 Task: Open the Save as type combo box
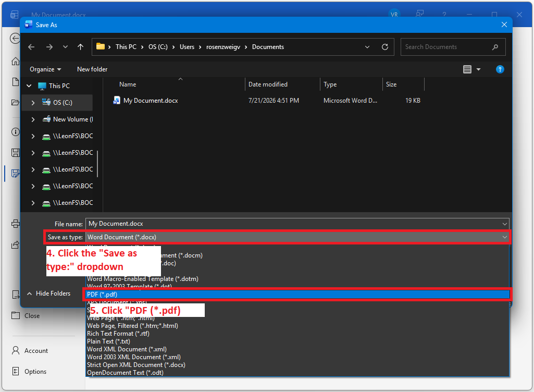click(297, 237)
